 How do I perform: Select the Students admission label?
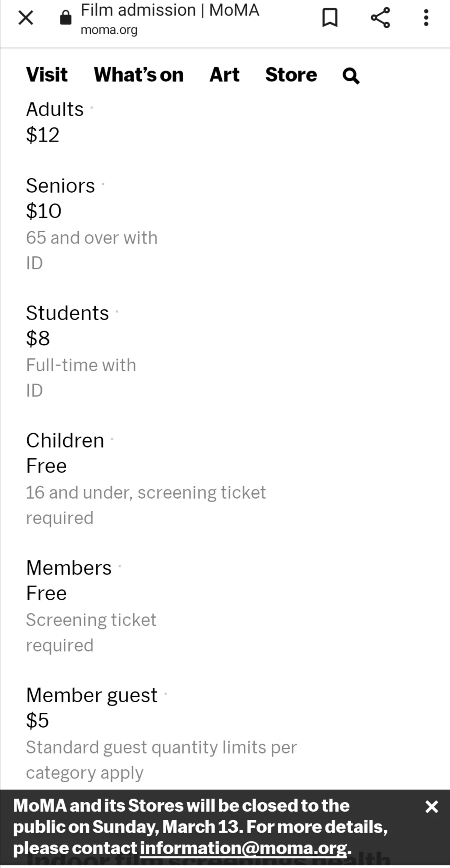point(67,313)
